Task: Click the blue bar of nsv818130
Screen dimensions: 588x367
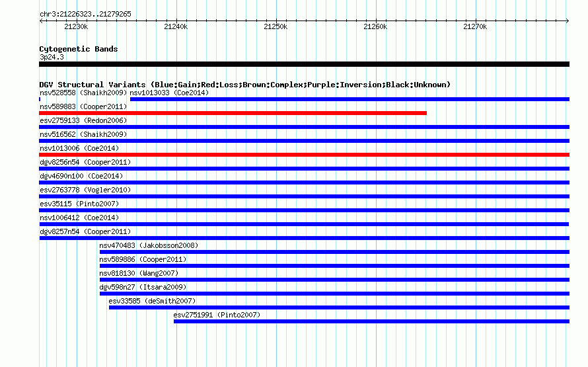Action: pos(334,280)
